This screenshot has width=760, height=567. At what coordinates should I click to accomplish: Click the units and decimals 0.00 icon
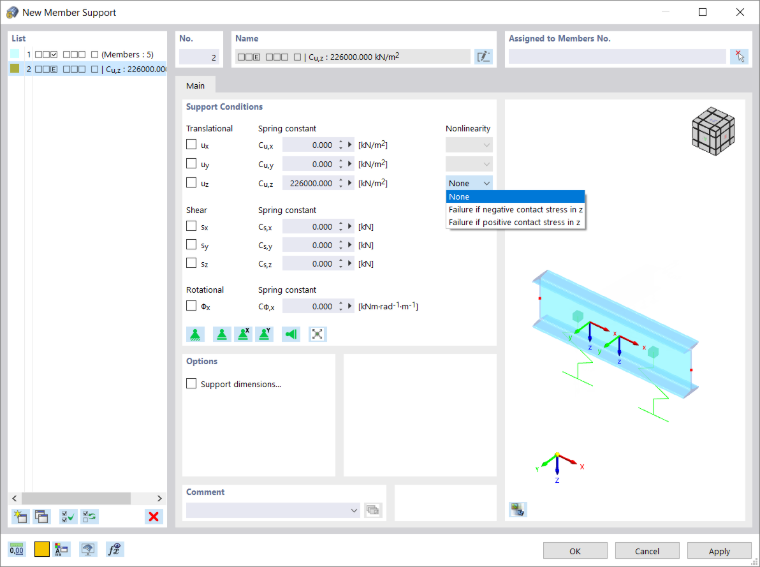[17, 549]
